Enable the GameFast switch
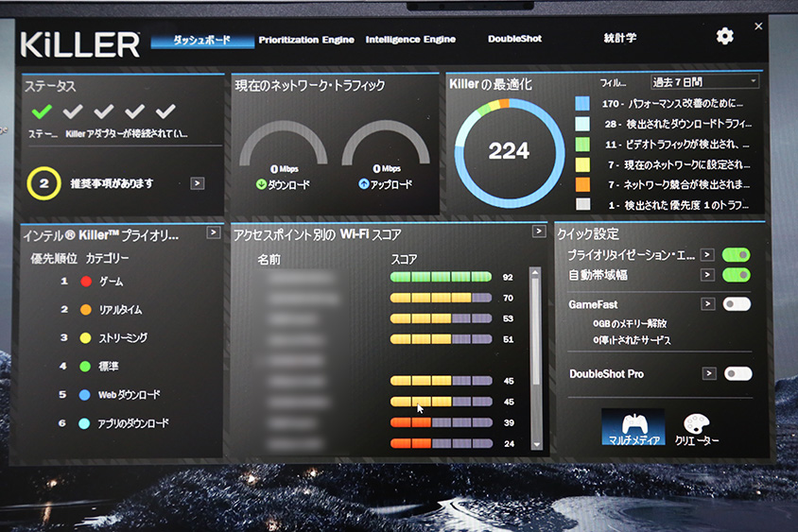Image resolution: width=798 pixels, height=532 pixels. click(x=737, y=304)
